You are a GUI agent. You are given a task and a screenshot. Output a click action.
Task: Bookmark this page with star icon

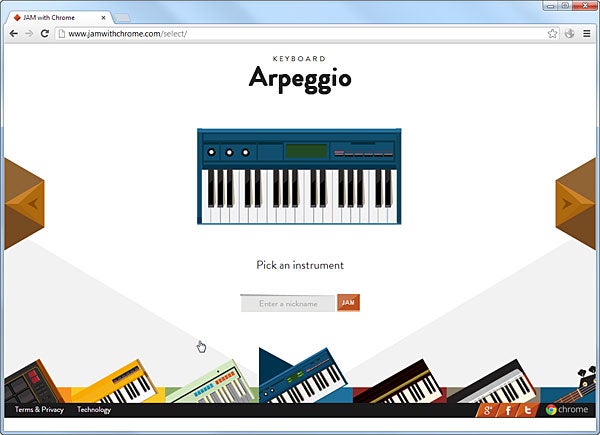click(x=552, y=33)
